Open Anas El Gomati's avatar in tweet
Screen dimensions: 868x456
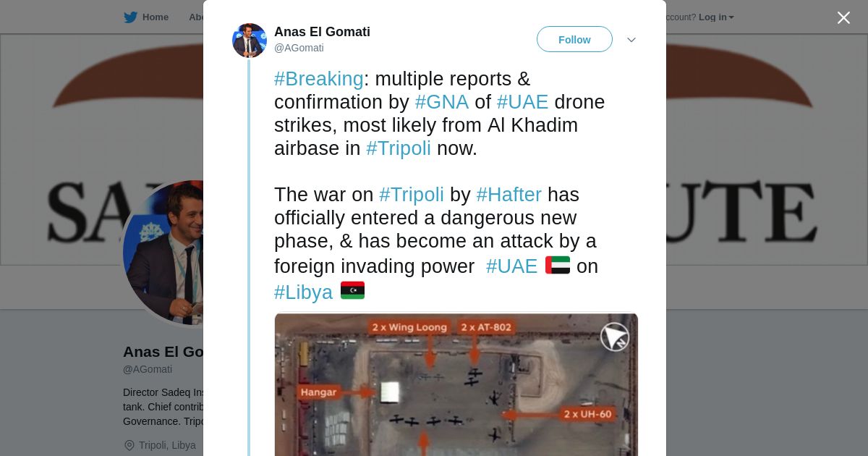(x=250, y=41)
